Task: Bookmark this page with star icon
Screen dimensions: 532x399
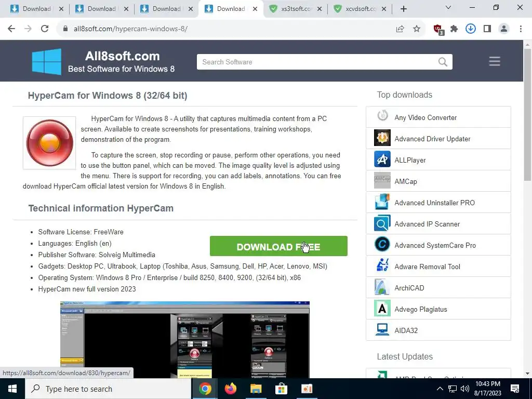Action: tap(417, 29)
